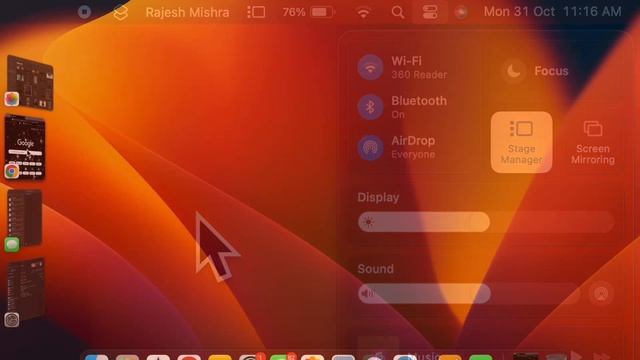Click the Photos app icon on the strip
This screenshot has width=640, height=360.
tap(12, 99)
